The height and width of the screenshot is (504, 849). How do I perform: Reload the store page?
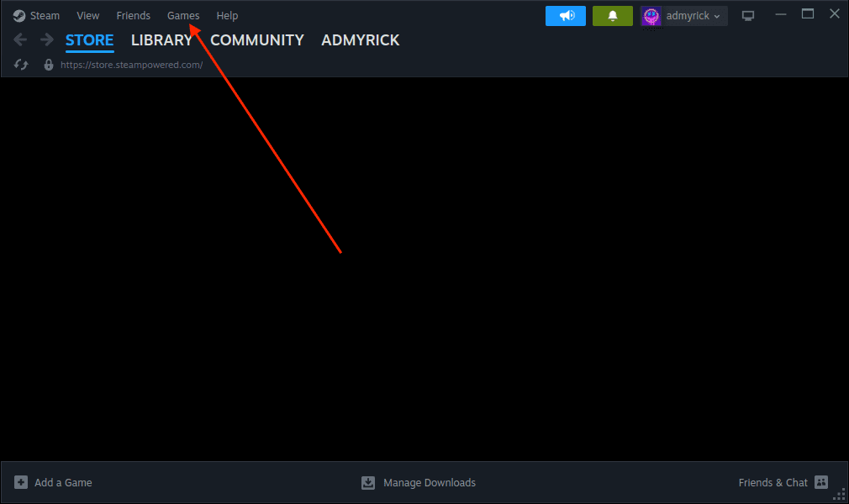[20, 65]
